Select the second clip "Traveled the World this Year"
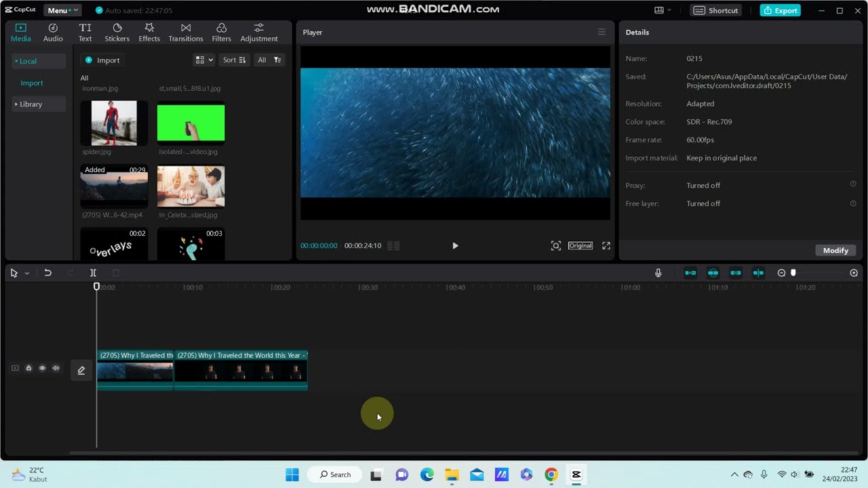 coord(241,370)
